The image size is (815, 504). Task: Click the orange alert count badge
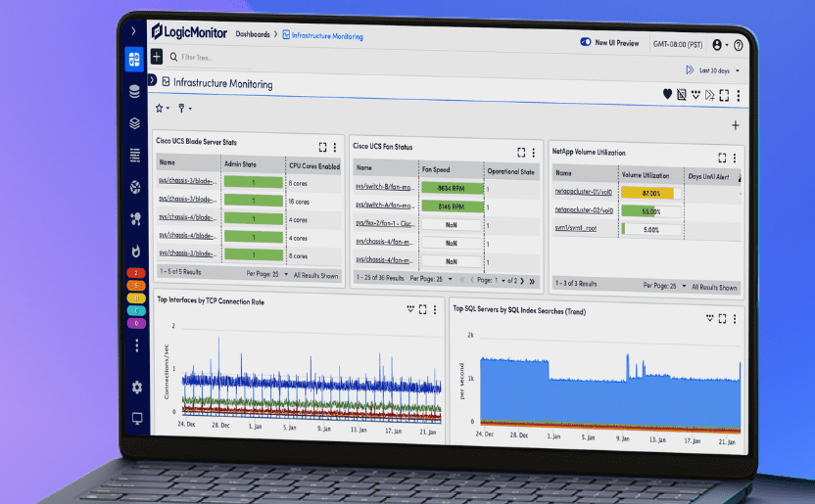[136, 286]
